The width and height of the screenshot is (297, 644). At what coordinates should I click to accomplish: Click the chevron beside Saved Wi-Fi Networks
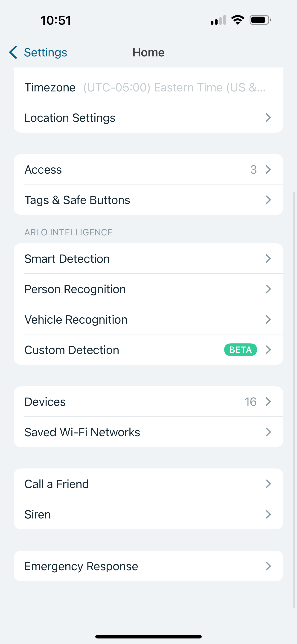click(268, 432)
